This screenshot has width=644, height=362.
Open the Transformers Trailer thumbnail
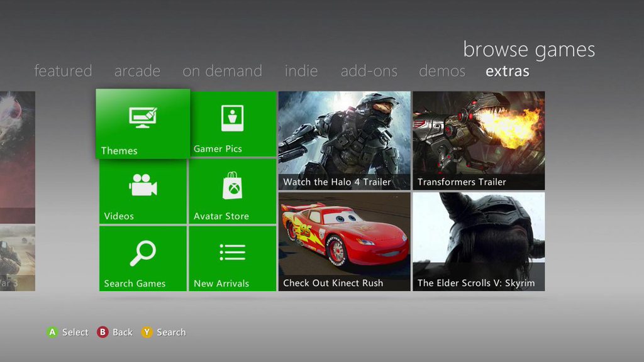coord(479,140)
